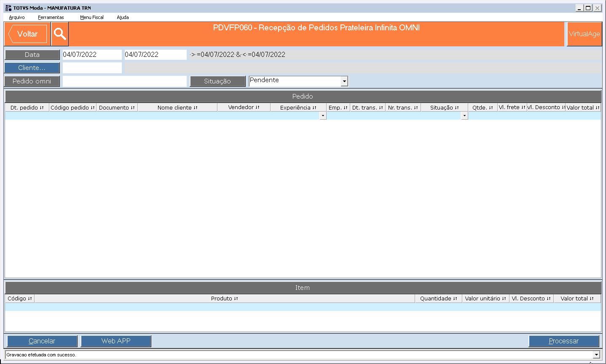This screenshot has width=606, height=364.
Task: Click the VirtualAge logo button
Action: (584, 34)
